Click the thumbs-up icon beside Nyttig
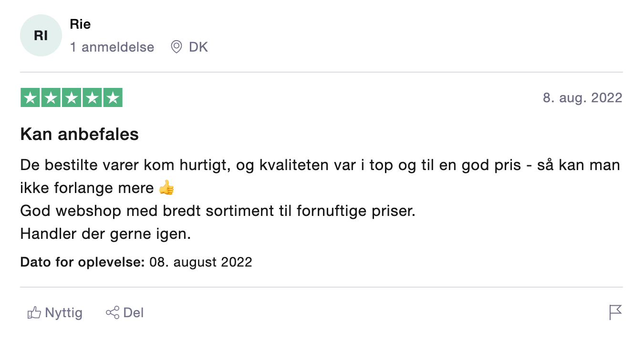Screen dimensions: 644x343 34,313
